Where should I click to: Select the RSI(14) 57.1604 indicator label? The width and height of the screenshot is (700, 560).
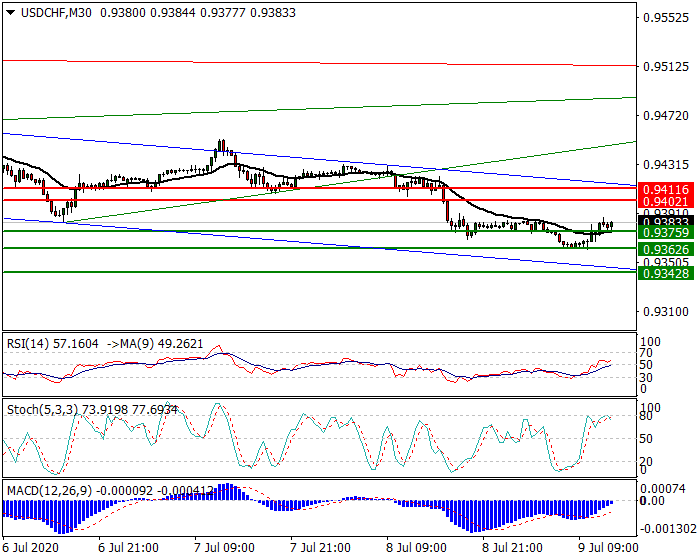(53, 344)
